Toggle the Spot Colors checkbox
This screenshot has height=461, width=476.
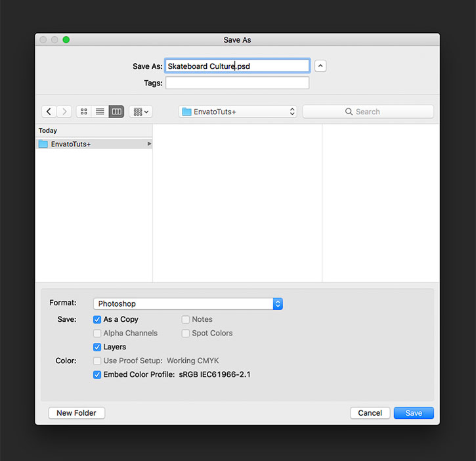tap(186, 333)
